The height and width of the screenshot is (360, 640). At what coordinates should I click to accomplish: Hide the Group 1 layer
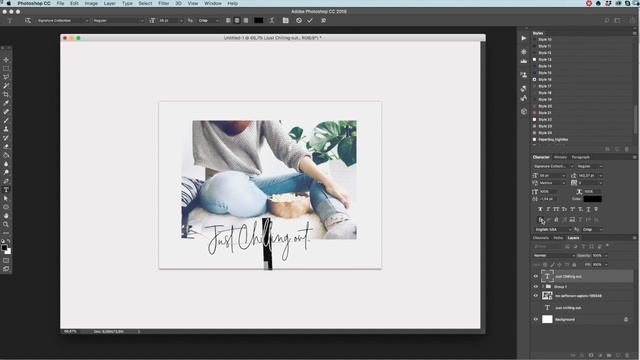pyautogui.click(x=536, y=287)
